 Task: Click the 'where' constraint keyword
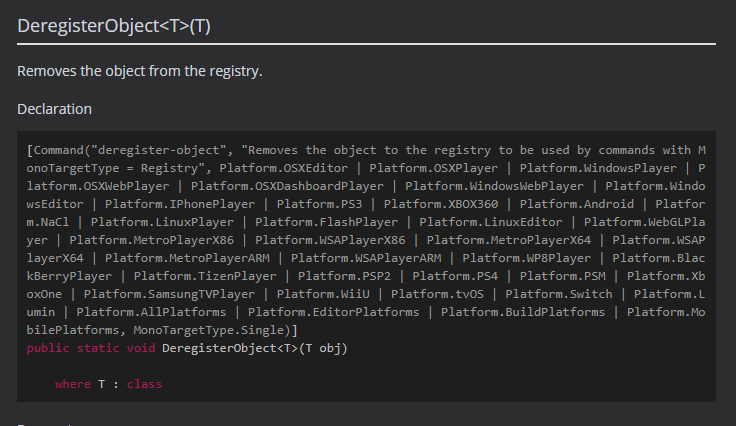point(73,384)
